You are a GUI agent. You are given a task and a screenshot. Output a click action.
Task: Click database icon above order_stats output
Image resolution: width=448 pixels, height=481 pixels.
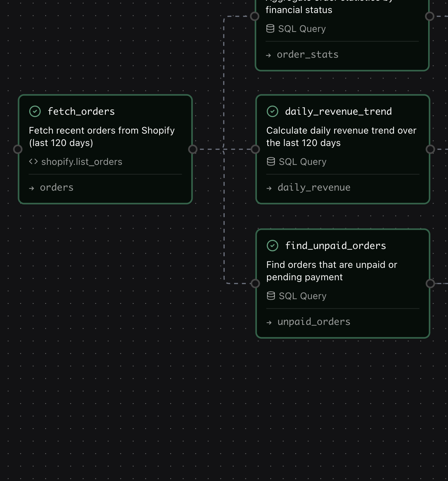270,29
